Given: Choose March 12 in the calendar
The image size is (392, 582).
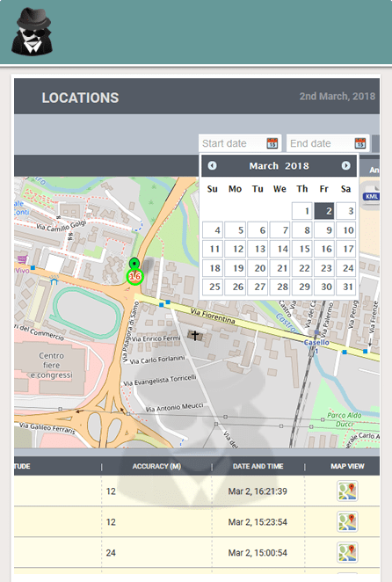Looking at the screenshot, I should coord(235,249).
